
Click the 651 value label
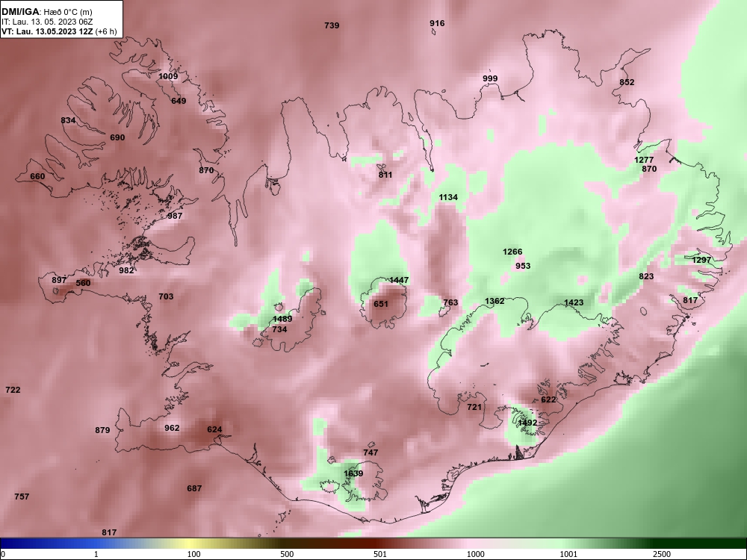(381, 304)
